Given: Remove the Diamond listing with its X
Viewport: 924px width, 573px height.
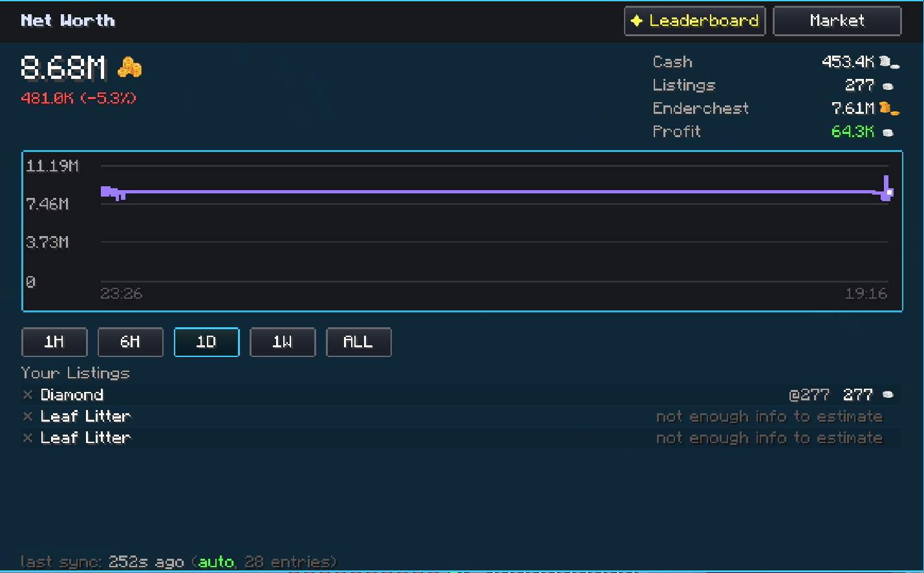Looking at the screenshot, I should [28, 395].
